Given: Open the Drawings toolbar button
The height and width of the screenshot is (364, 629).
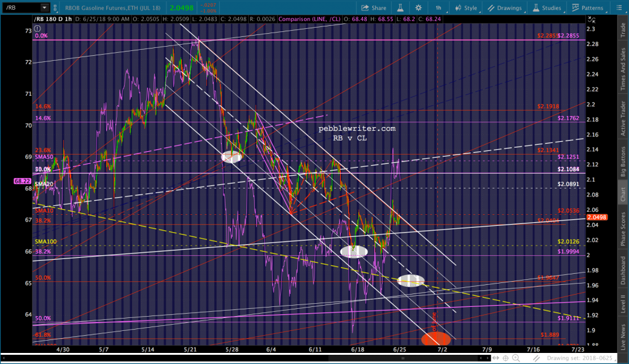Looking at the screenshot, I should [x=505, y=7].
